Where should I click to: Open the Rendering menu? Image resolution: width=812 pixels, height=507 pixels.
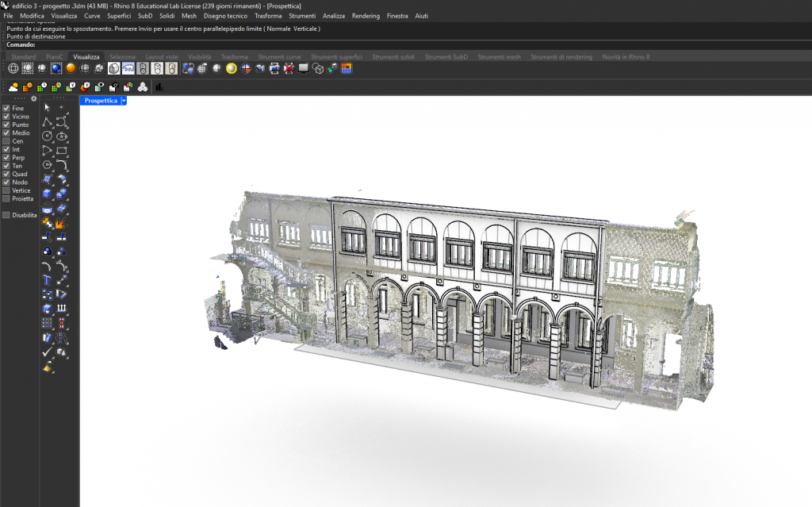click(366, 16)
